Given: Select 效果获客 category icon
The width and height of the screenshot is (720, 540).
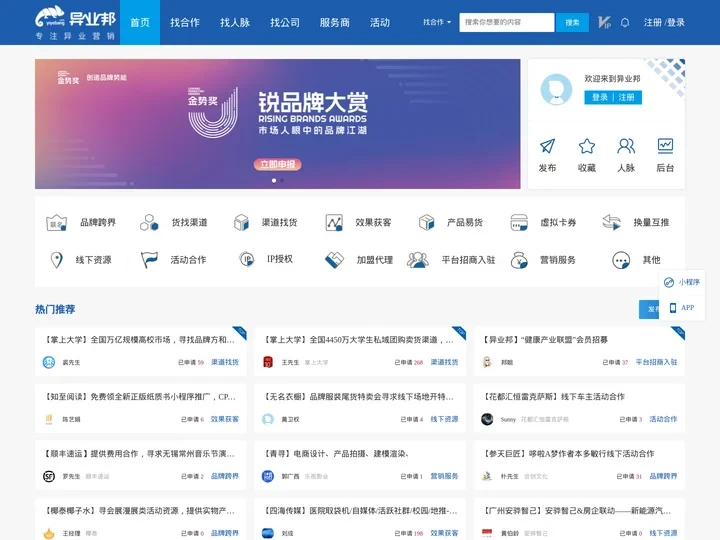Looking at the screenshot, I should point(334,223).
